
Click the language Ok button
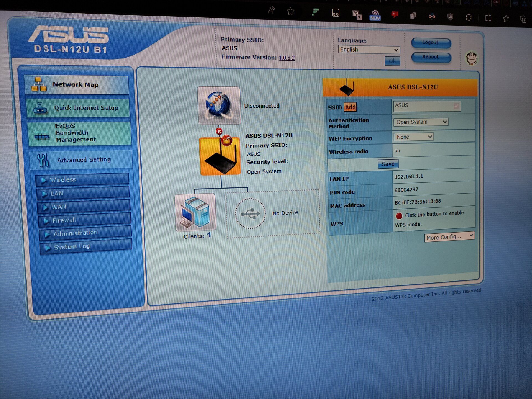click(x=392, y=61)
